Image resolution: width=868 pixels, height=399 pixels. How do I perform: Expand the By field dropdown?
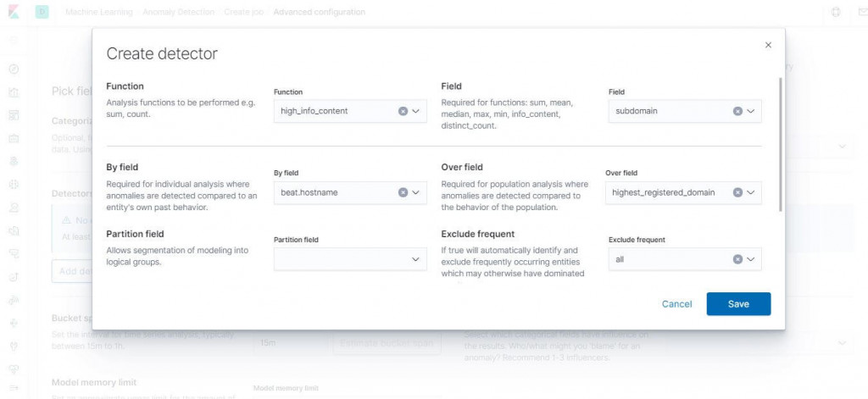coord(416,193)
